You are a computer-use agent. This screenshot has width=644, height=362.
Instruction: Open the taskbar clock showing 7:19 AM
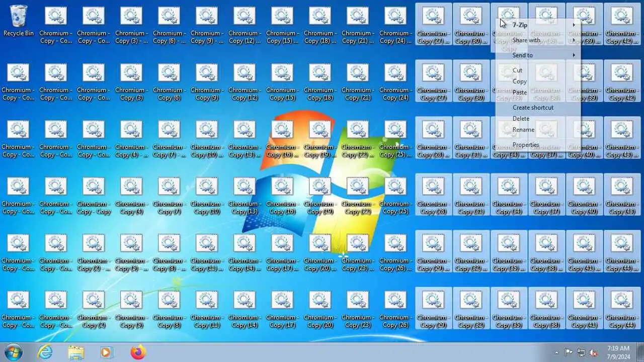click(618, 352)
